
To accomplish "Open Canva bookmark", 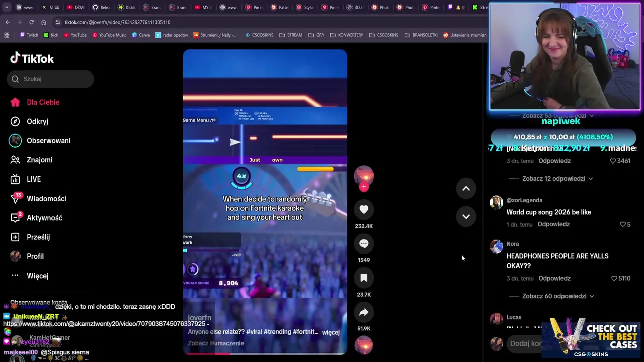I will 141,35.
